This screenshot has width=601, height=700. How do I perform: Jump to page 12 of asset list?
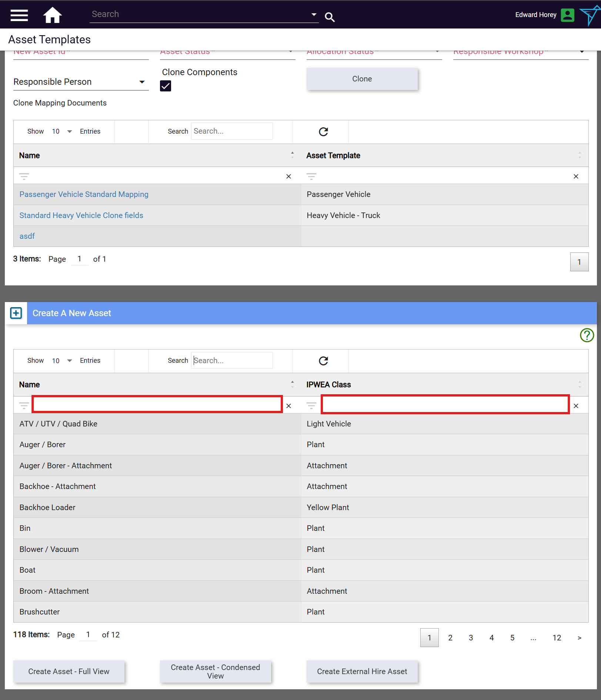(557, 637)
